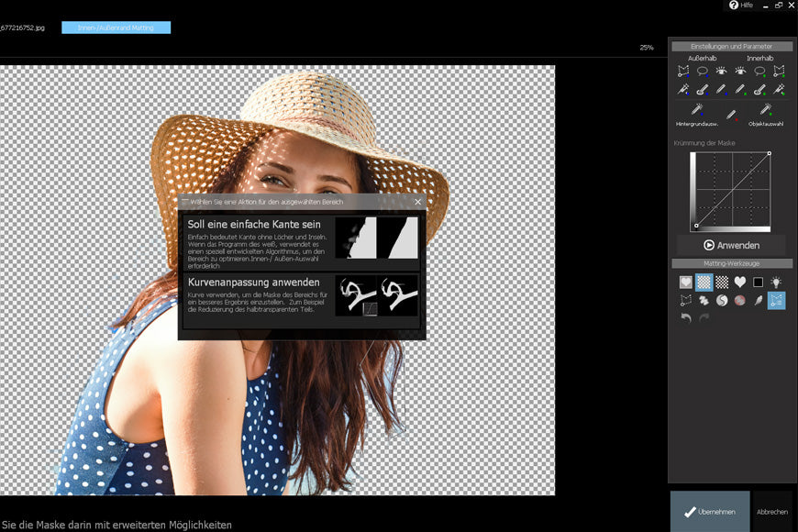Select the feather tool in Matting-Werkzeuge
Viewport: 798px width, 532px height.
coord(758,300)
